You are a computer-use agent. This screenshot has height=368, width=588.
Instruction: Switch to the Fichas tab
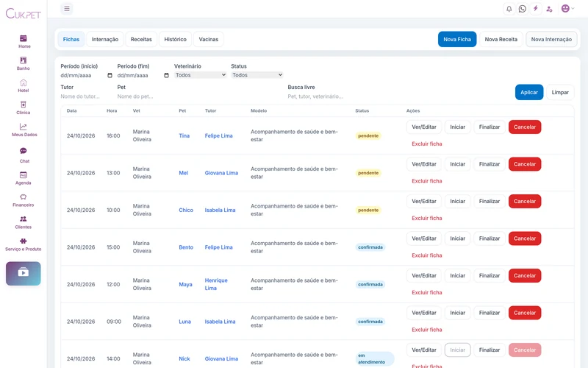point(71,39)
